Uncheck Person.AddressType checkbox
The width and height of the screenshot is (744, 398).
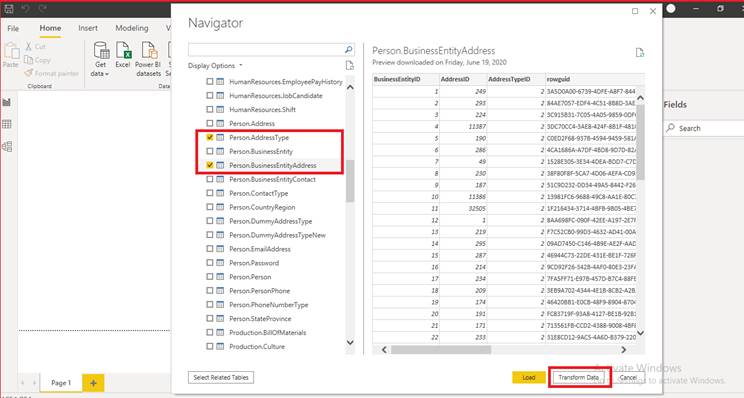click(210, 137)
